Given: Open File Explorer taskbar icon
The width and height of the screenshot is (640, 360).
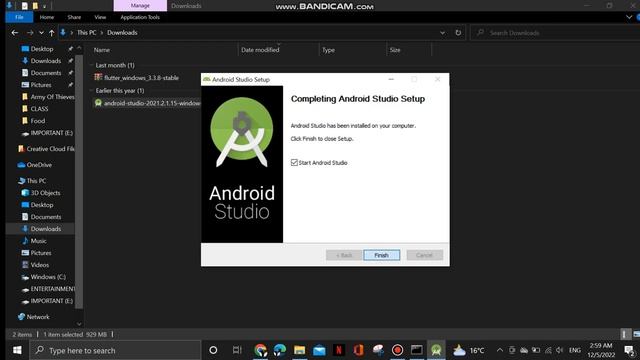Looking at the screenshot, I should pyautogui.click(x=300, y=350).
